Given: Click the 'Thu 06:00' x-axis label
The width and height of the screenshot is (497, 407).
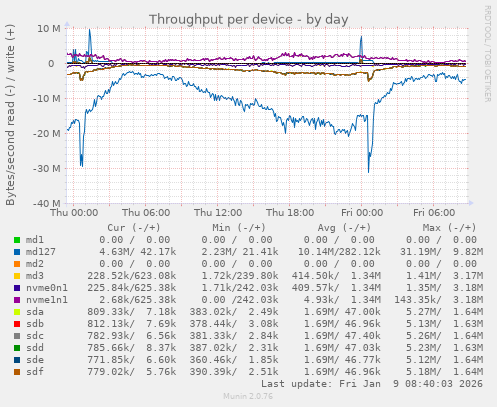Looking at the screenshot, I should pyautogui.click(x=146, y=213).
